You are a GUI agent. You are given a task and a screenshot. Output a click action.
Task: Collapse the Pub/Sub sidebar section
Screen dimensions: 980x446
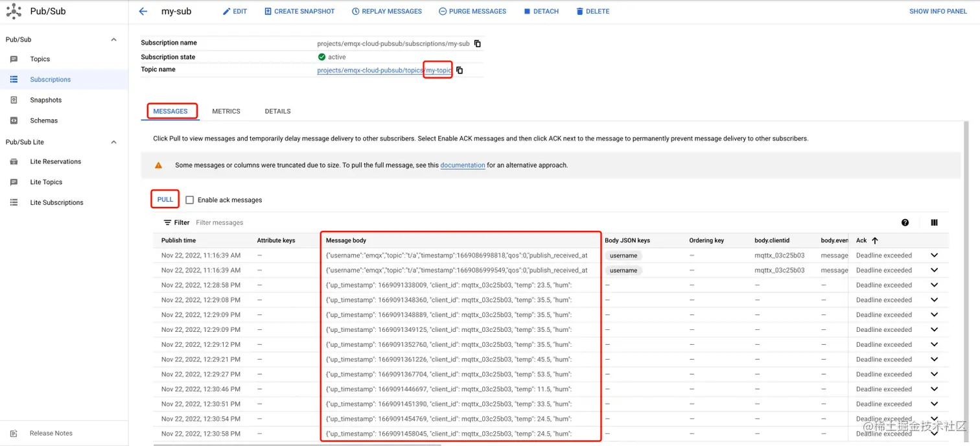[x=113, y=40]
